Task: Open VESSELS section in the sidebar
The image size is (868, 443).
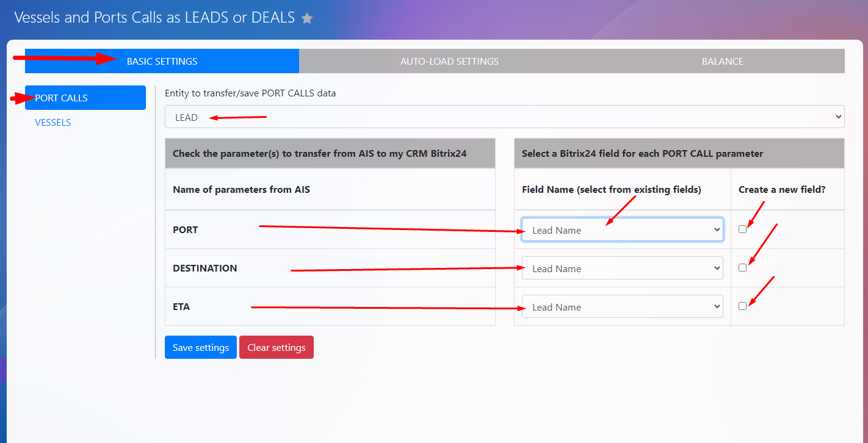Action: [x=53, y=122]
